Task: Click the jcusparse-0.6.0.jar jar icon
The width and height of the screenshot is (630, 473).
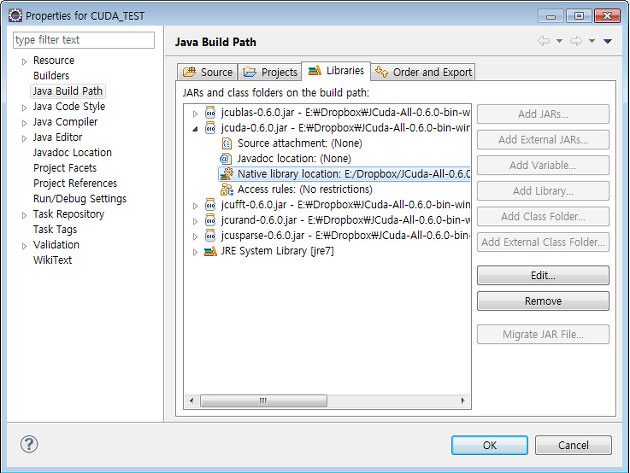Action: (210, 235)
